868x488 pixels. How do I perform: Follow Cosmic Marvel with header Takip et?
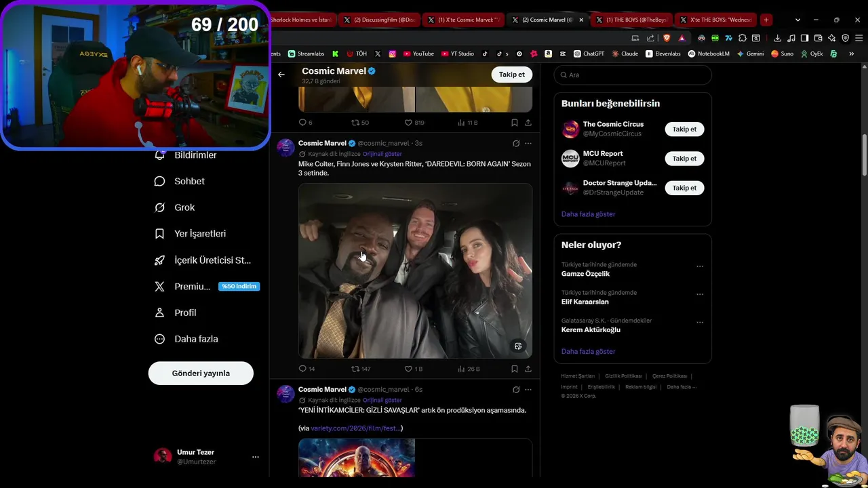click(511, 75)
